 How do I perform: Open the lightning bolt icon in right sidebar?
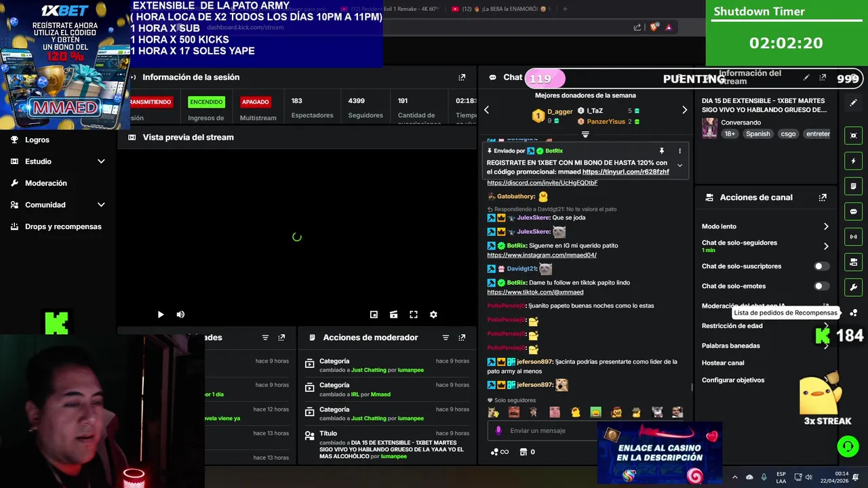(x=854, y=161)
